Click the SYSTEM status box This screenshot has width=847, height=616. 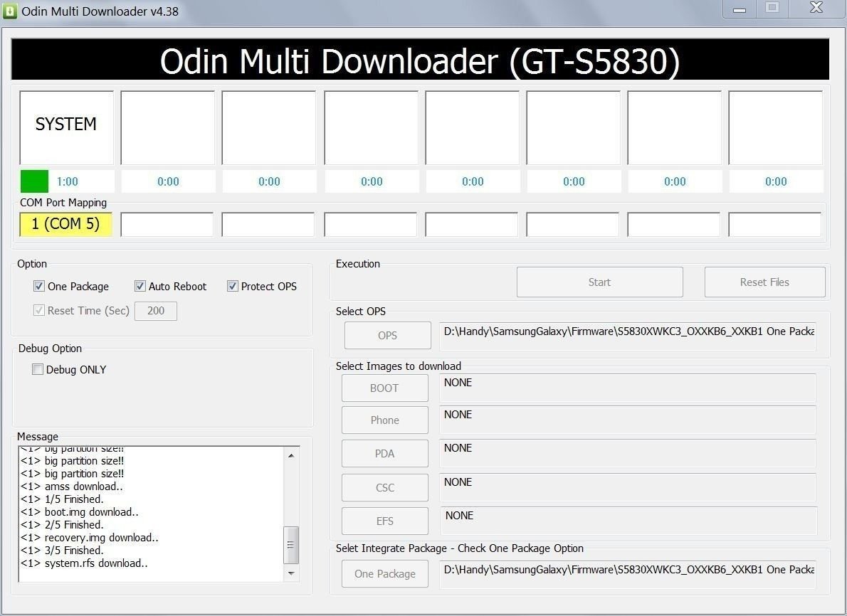pos(66,127)
